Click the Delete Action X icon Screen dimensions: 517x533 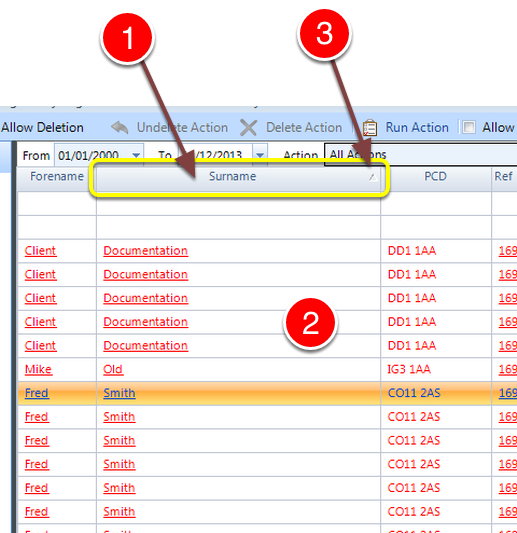pyautogui.click(x=248, y=128)
